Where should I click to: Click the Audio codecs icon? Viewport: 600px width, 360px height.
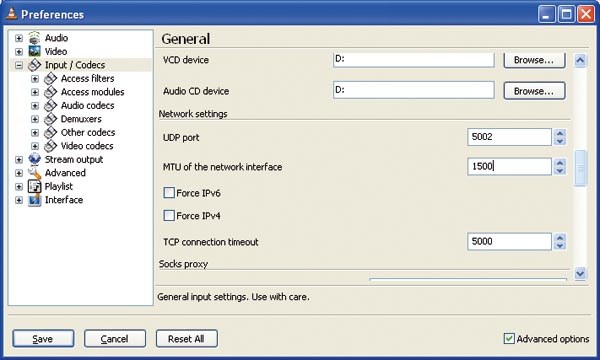tap(51, 106)
